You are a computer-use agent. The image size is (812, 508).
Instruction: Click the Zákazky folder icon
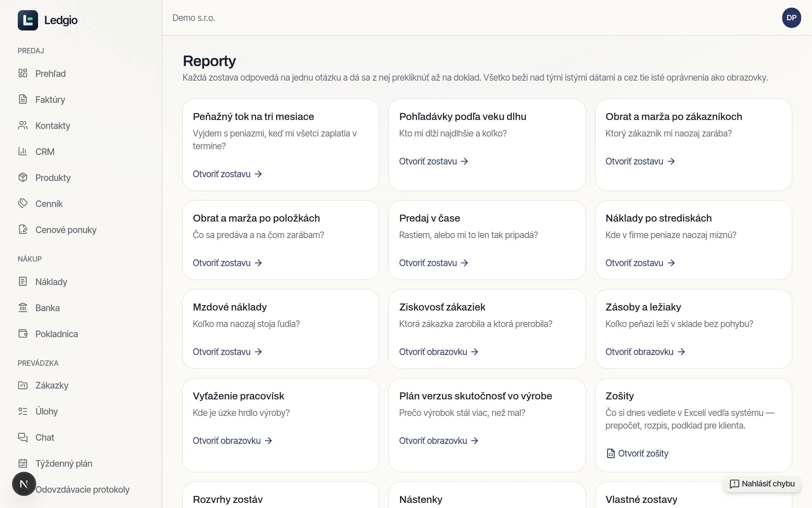coord(23,385)
